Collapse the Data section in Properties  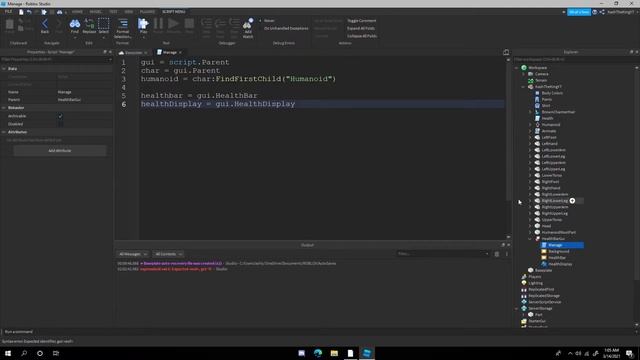pos(4,69)
